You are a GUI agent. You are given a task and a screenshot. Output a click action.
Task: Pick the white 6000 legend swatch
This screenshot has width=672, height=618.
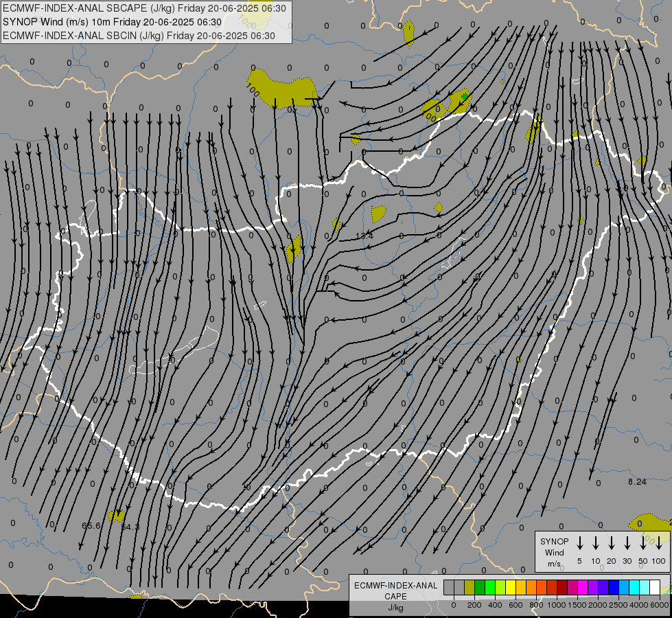click(x=656, y=587)
